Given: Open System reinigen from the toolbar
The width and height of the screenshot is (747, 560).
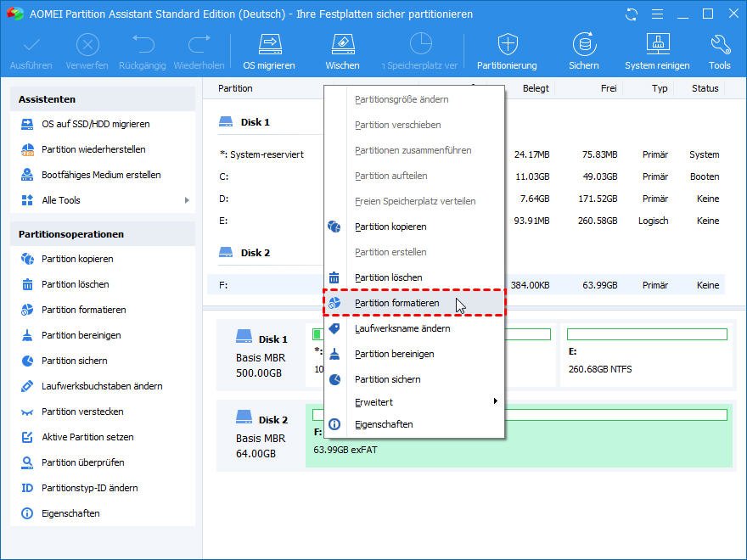Looking at the screenshot, I should click(657, 52).
